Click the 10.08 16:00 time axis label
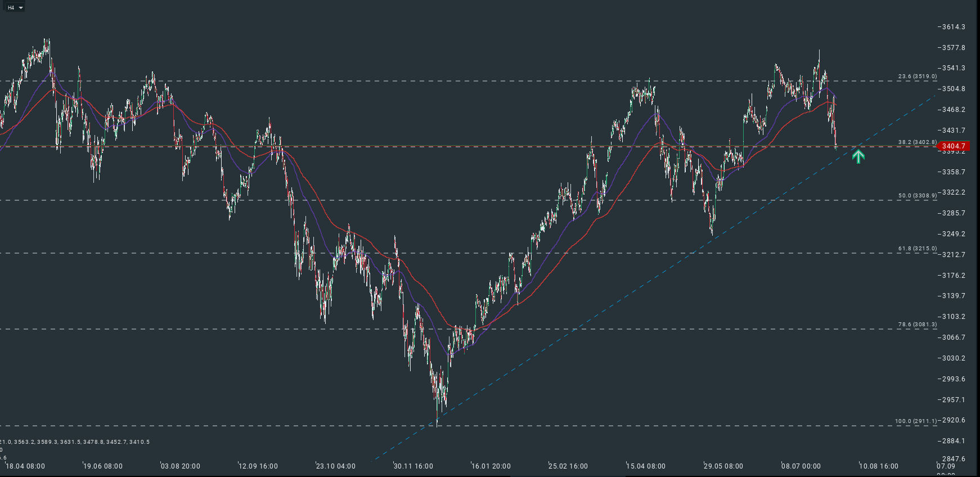This screenshot has height=477, width=980. tap(879, 466)
